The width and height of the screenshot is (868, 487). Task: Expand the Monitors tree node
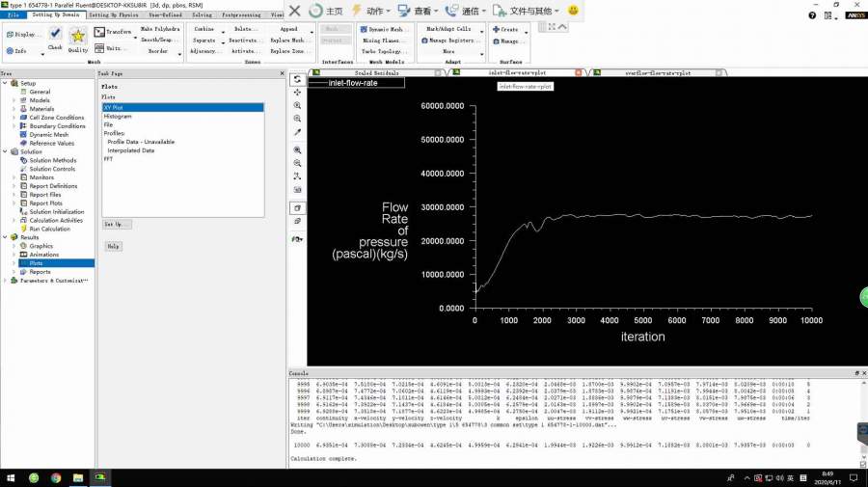pyautogui.click(x=14, y=177)
